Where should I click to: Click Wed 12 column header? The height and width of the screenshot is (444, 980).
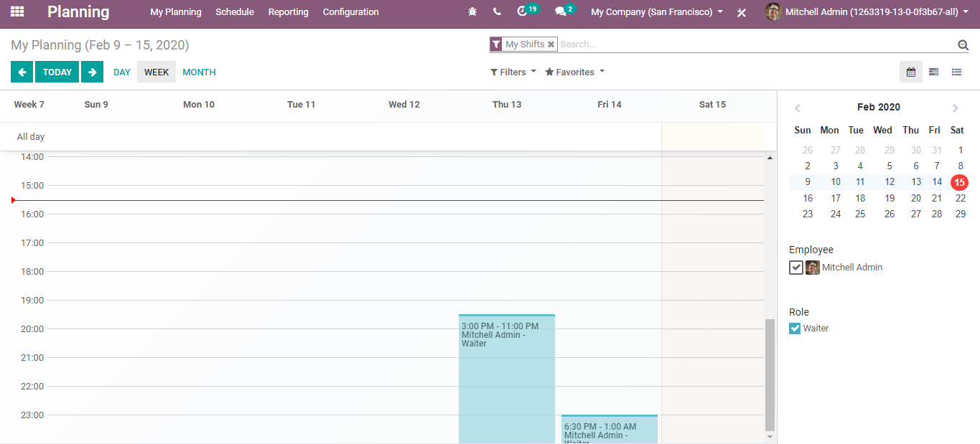click(404, 105)
